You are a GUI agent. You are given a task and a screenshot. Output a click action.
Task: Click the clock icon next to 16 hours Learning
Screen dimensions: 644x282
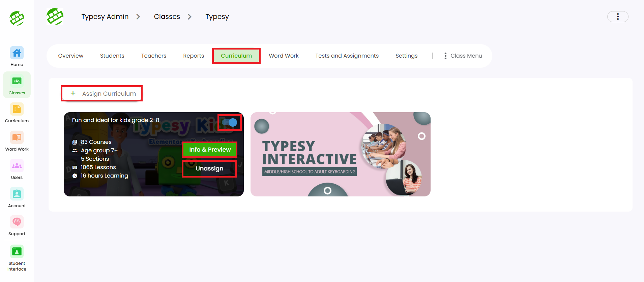(75, 176)
